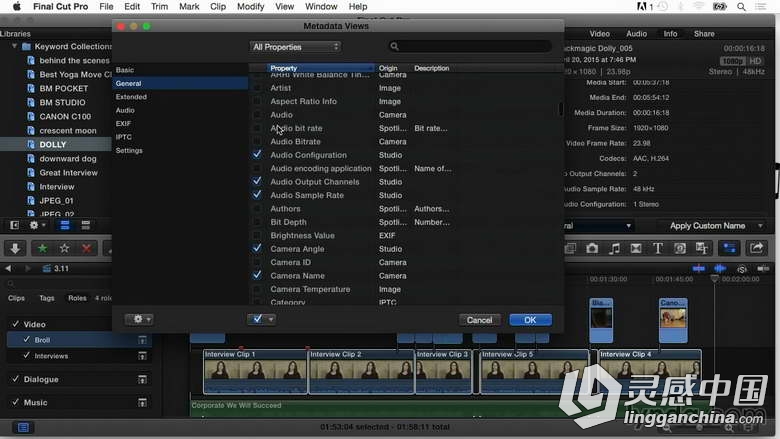The width and height of the screenshot is (780, 439).
Task: Minimize lane for Music role
Action: click(142, 402)
